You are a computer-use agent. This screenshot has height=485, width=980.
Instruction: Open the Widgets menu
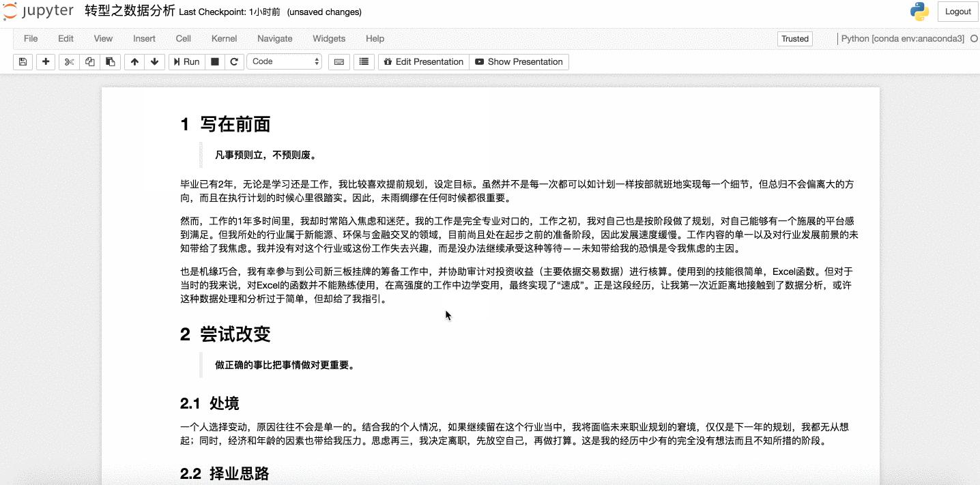pos(328,38)
